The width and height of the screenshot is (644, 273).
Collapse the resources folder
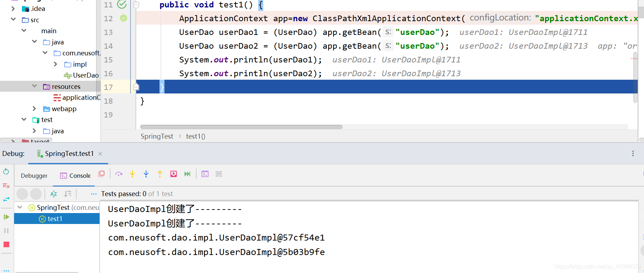34,86
